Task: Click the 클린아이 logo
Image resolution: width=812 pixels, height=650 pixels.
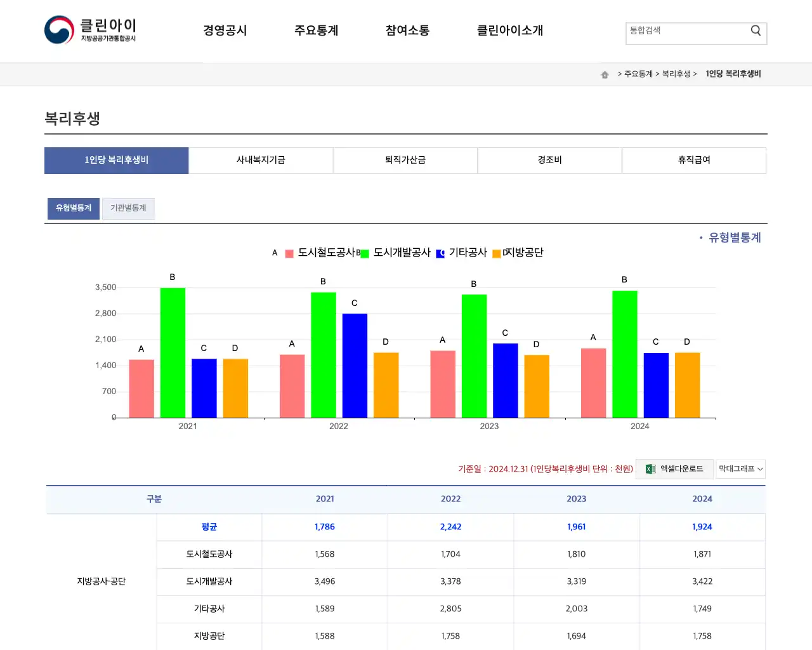Action: pos(91,30)
